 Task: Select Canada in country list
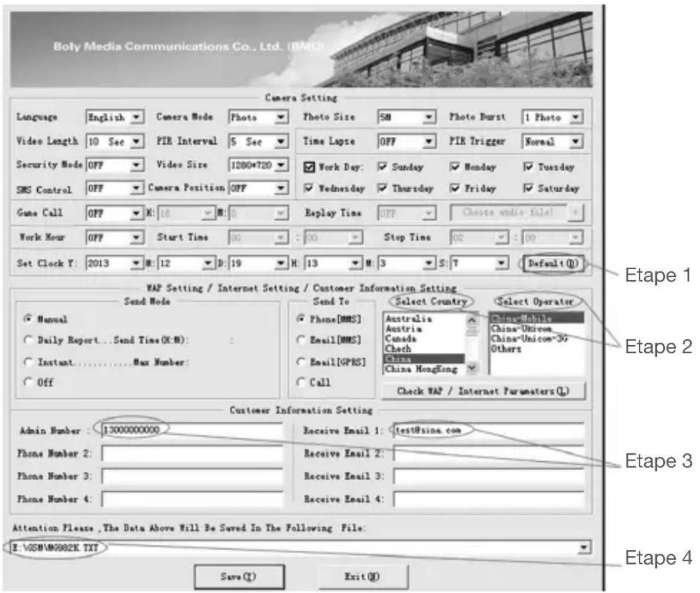tap(424, 339)
